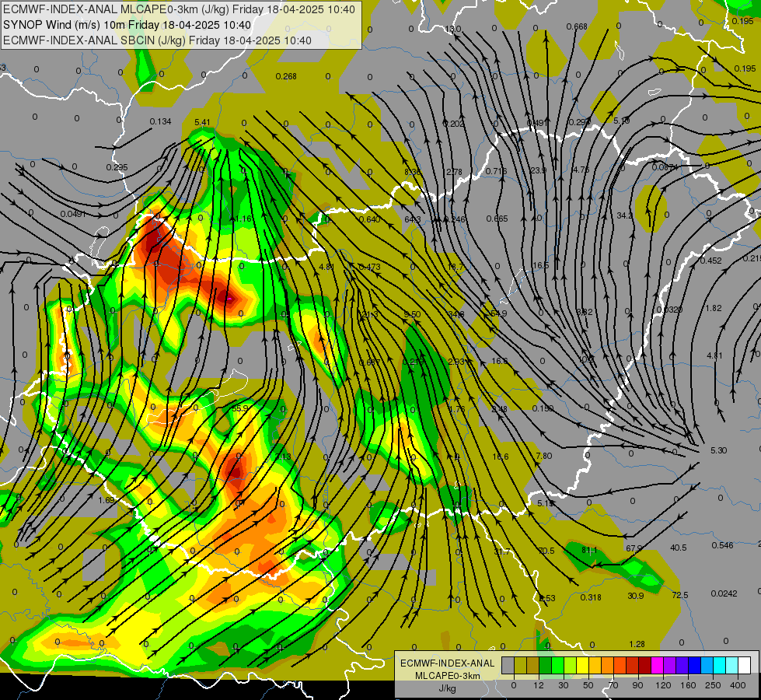
Task: Click the map value '31.7'
Action: coord(502,551)
